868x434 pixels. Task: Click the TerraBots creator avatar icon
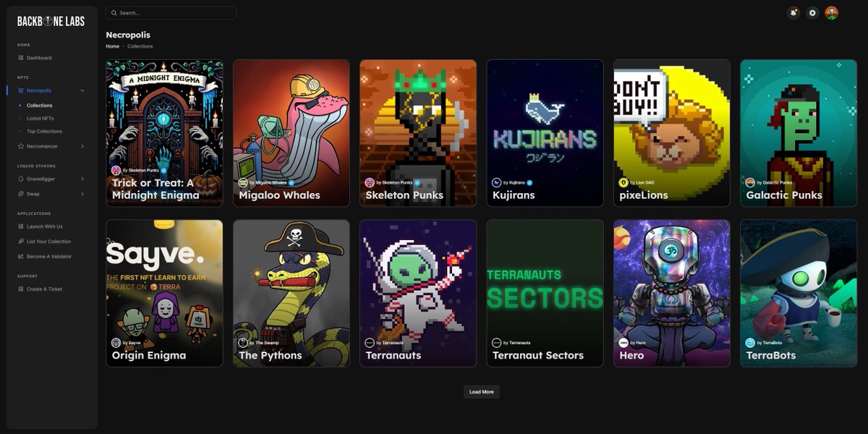(751, 343)
